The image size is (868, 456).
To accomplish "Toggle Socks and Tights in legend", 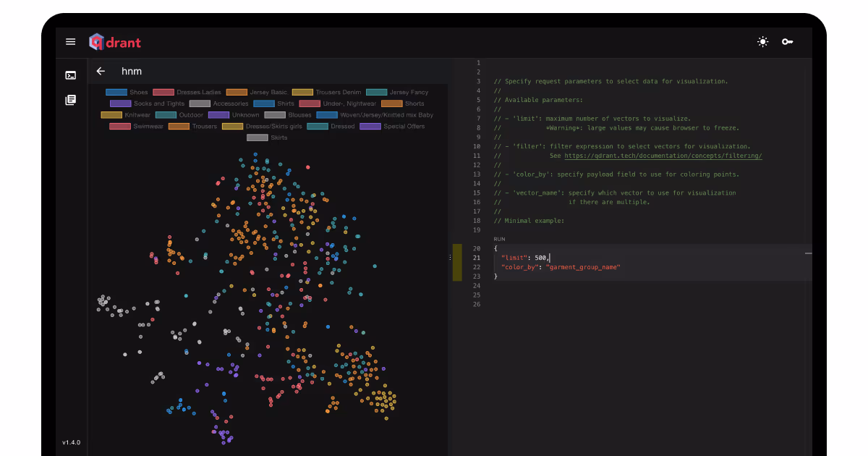I will 148,104.
